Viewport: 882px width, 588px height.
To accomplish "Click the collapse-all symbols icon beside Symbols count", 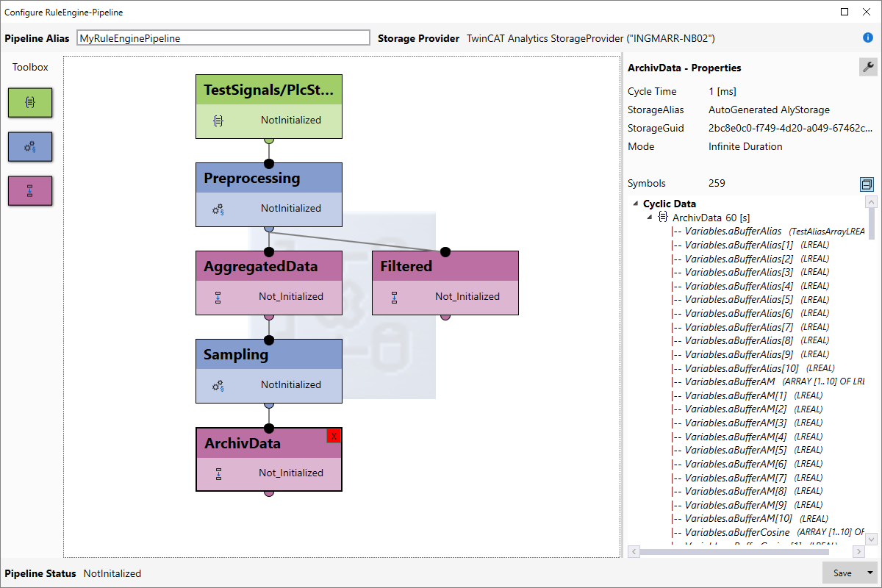I will (x=867, y=184).
